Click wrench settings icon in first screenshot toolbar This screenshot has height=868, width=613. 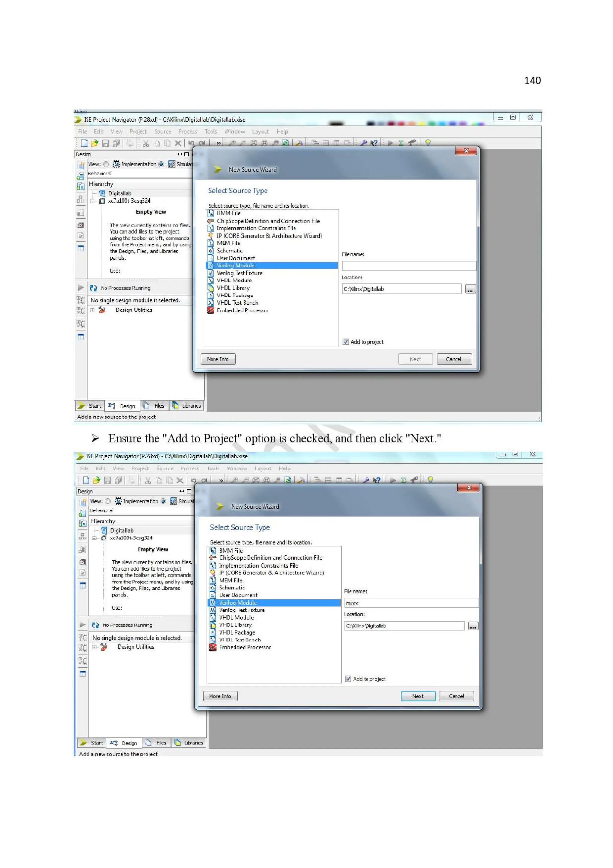pyautogui.click(x=364, y=143)
